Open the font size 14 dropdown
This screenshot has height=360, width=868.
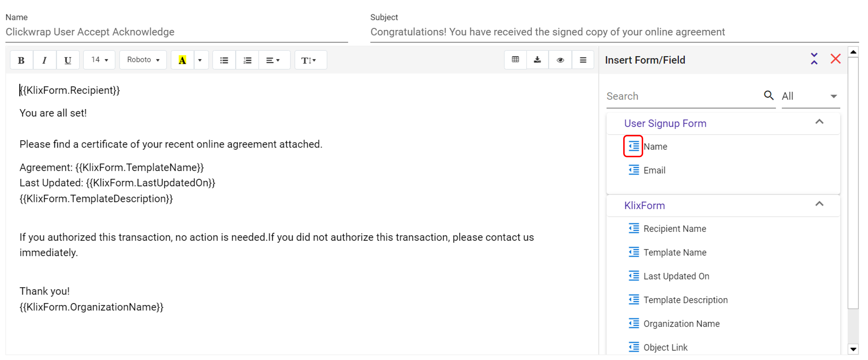99,60
